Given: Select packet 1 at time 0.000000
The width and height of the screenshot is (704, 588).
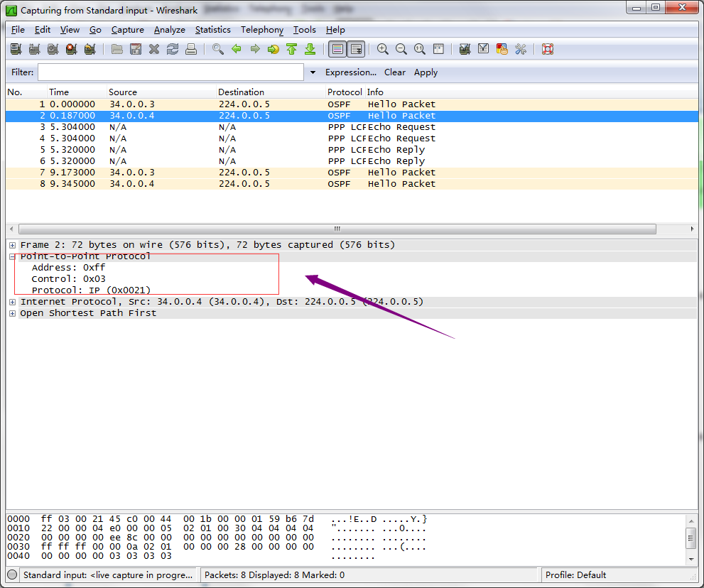Looking at the screenshot, I should tap(352, 104).
